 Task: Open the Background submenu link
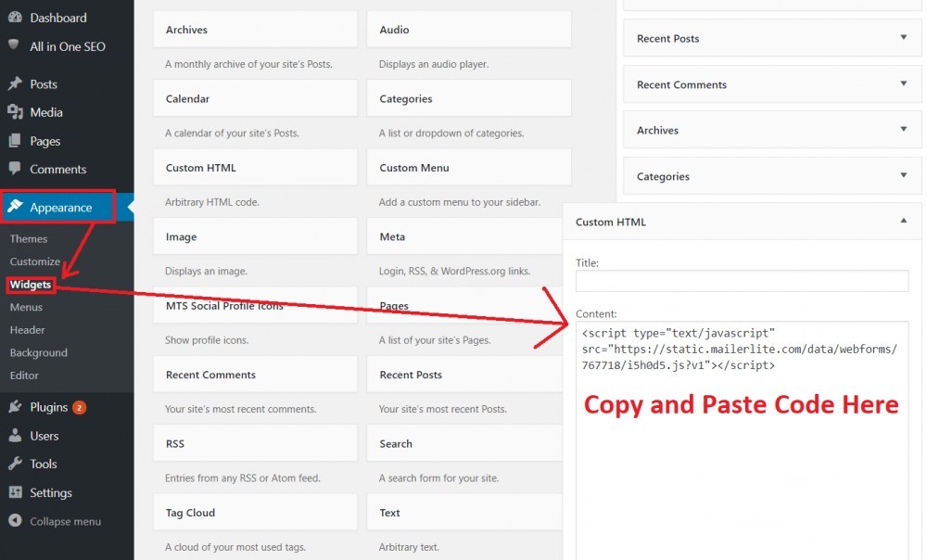(x=38, y=353)
